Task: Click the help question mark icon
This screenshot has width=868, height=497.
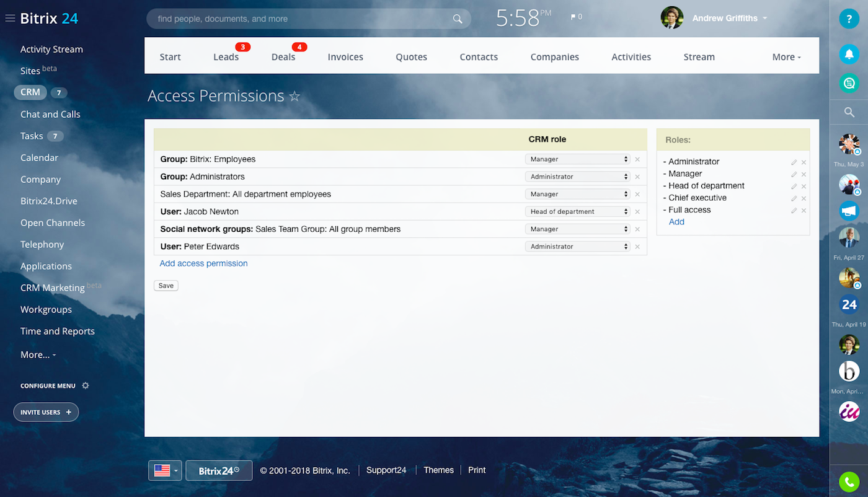Action: pyautogui.click(x=849, y=19)
